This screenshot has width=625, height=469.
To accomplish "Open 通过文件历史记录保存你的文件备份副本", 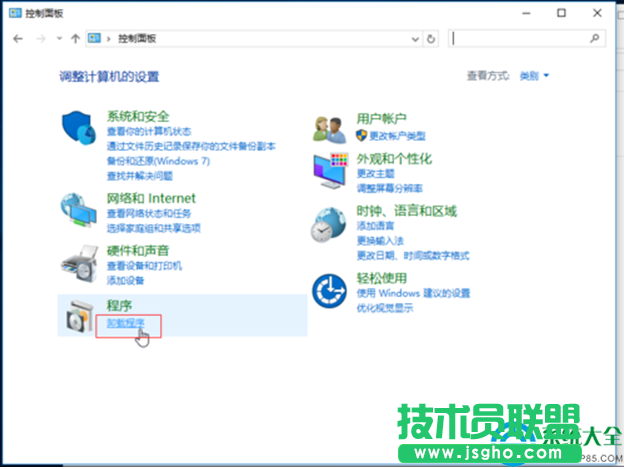I will point(191,146).
